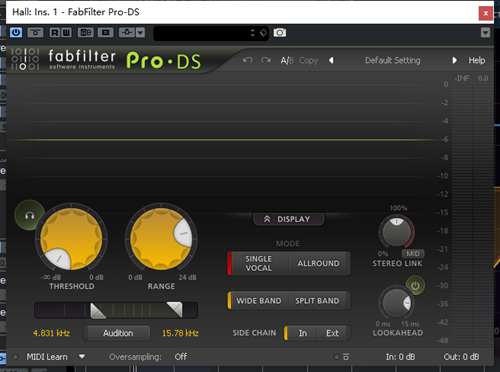
Task: Click the Audition button
Action: tap(118, 333)
